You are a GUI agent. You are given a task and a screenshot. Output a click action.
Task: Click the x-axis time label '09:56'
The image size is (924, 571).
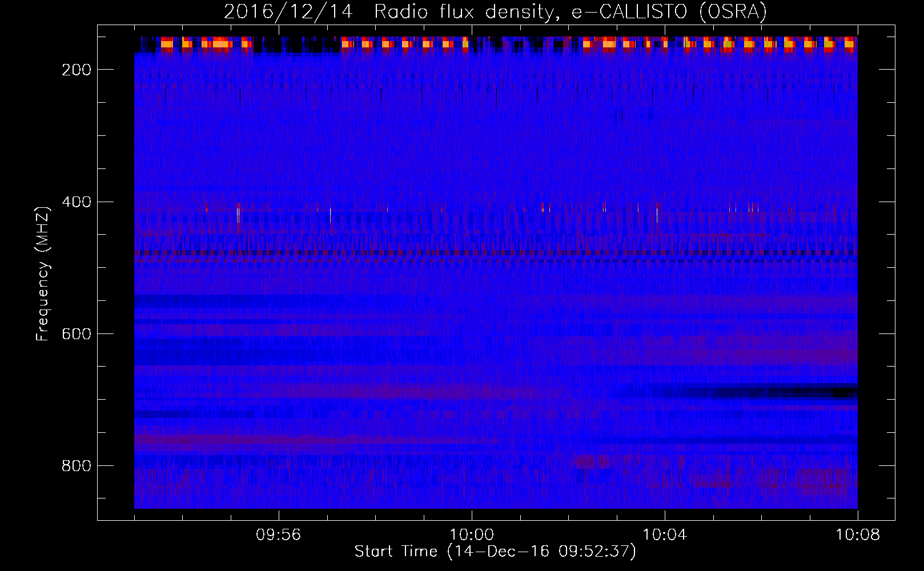pyautogui.click(x=279, y=535)
